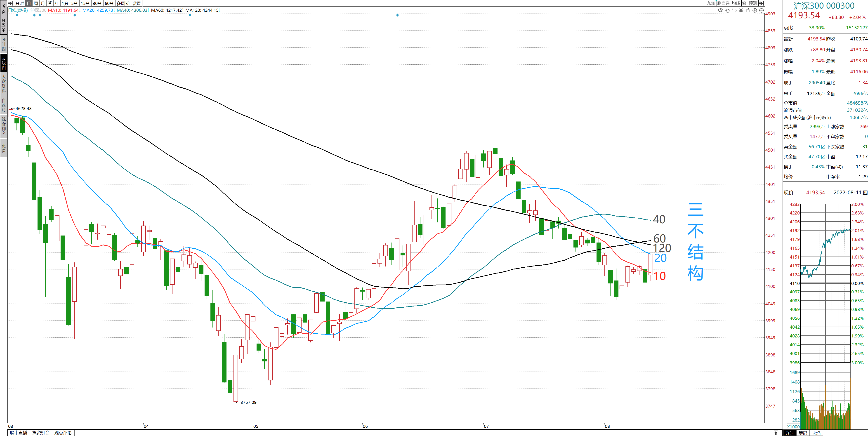The image size is (868, 436).
Task: Open the 日线(复权) adjustment dropdown
Action: (x=18, y=10)
